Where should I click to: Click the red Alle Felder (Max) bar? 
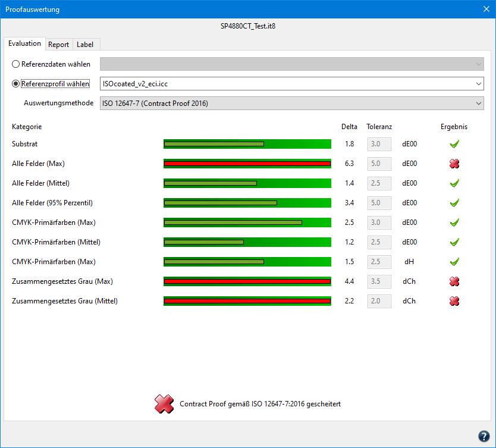(x=247, y=164)
